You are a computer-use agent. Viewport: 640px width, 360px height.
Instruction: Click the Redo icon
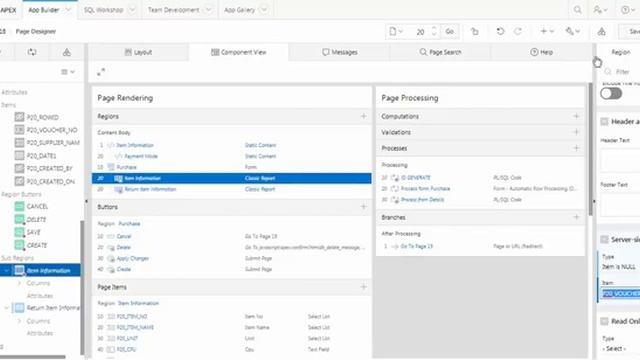(518, 31)
